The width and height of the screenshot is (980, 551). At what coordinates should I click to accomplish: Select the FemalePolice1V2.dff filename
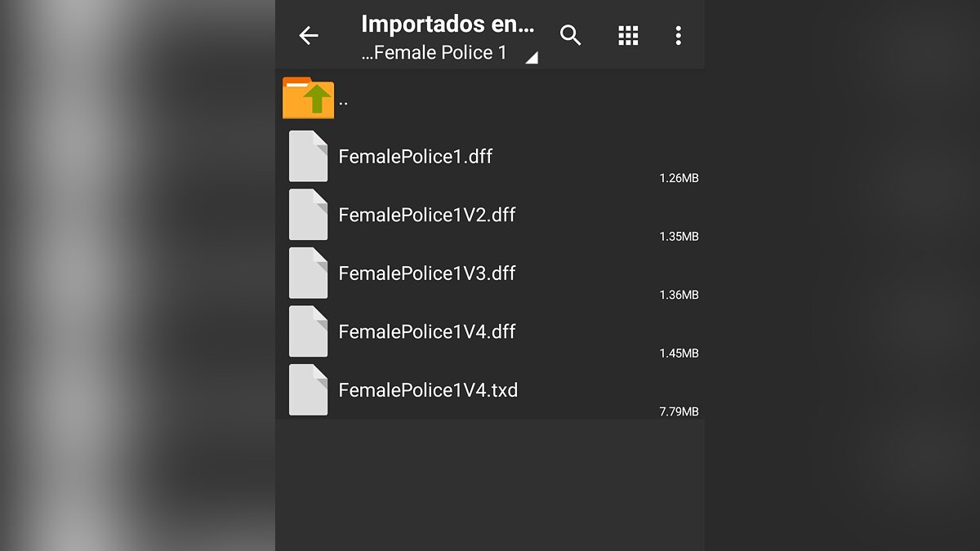427,215
